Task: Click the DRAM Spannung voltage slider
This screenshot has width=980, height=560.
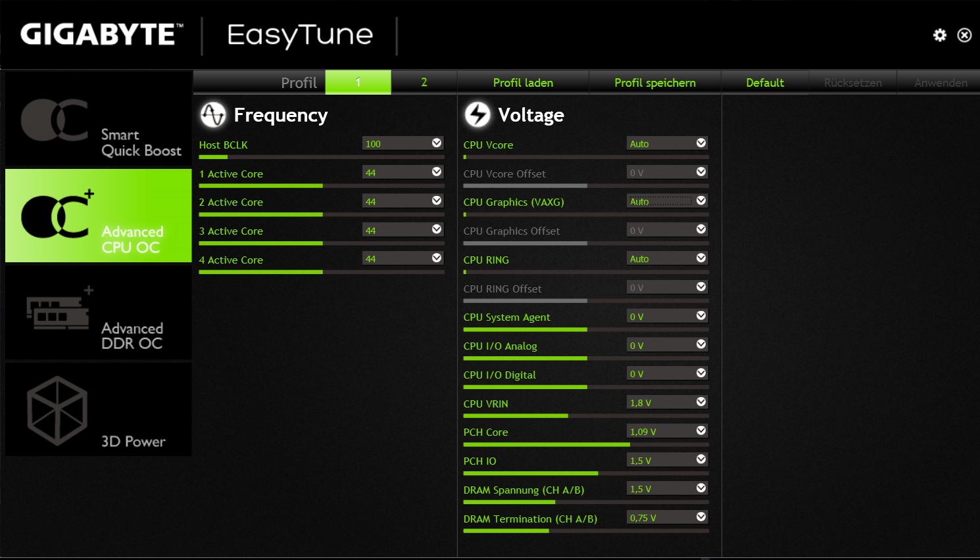Action: (586, 502)
